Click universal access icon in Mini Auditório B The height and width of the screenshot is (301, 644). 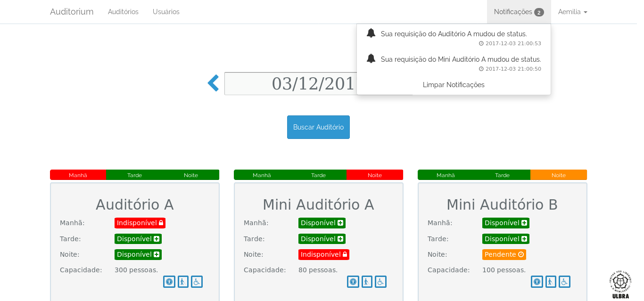[537, 282]
